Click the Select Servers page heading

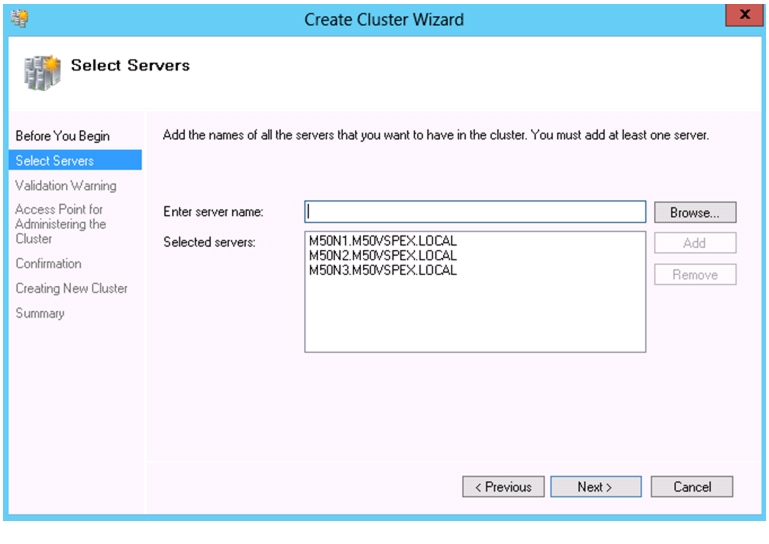coord(130,65)
